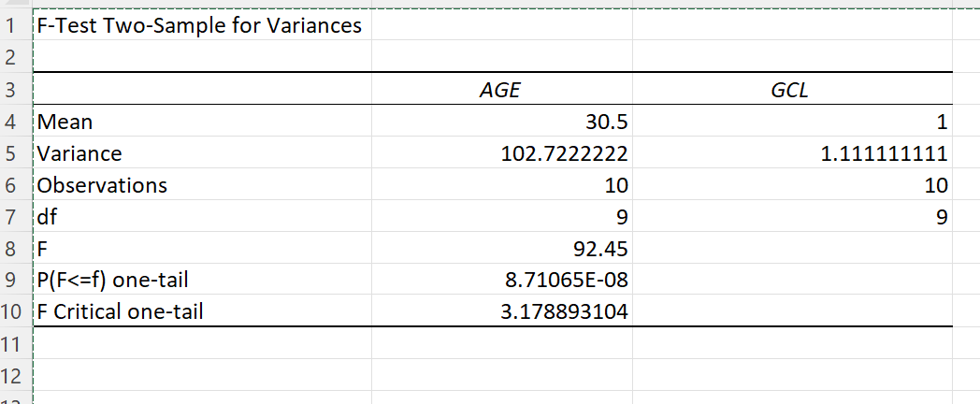Select the 'F-Test Two-Sample for Variances' title cell
The image size is (980, 404).
(202, 25)
